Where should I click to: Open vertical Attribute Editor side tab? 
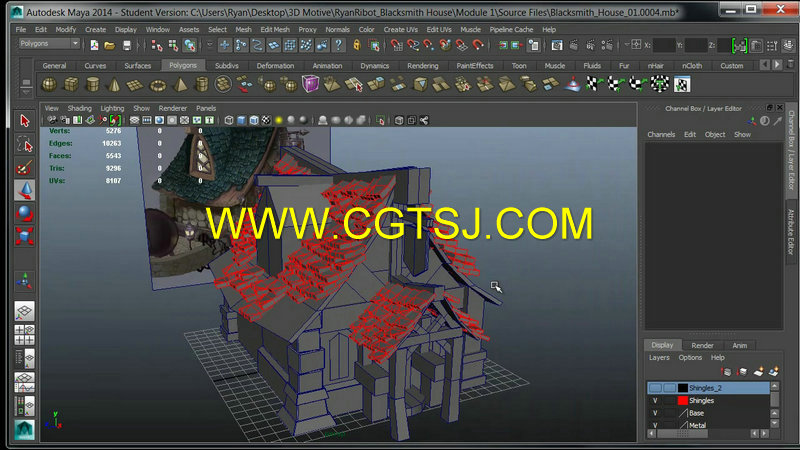[x=791, y=232]
